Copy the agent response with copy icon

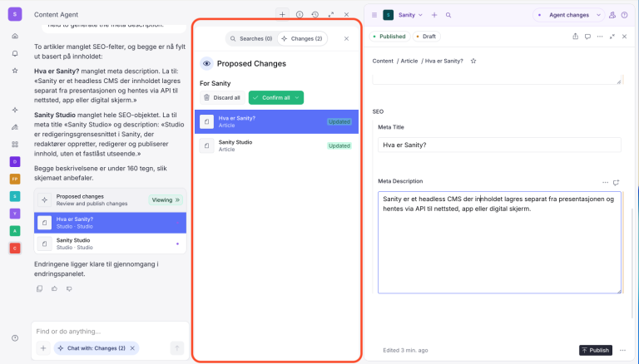(x=40, y=288)
